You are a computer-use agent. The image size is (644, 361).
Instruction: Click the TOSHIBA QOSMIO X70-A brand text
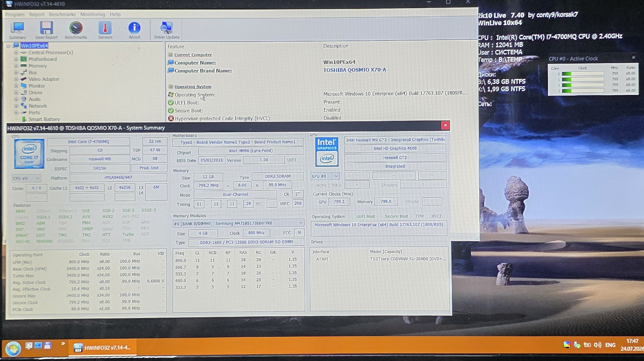coord(355,70)
